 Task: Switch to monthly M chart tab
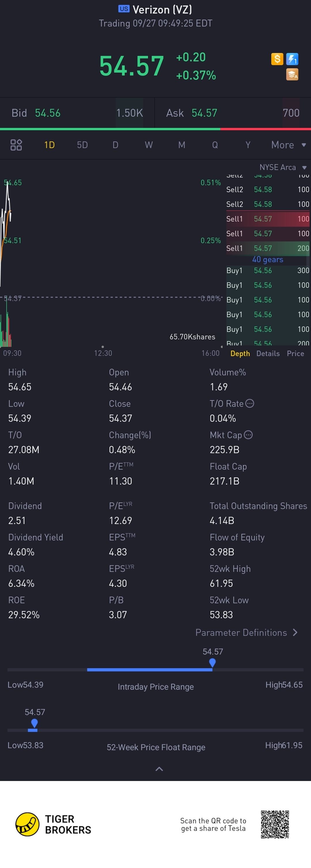(182, 145)
